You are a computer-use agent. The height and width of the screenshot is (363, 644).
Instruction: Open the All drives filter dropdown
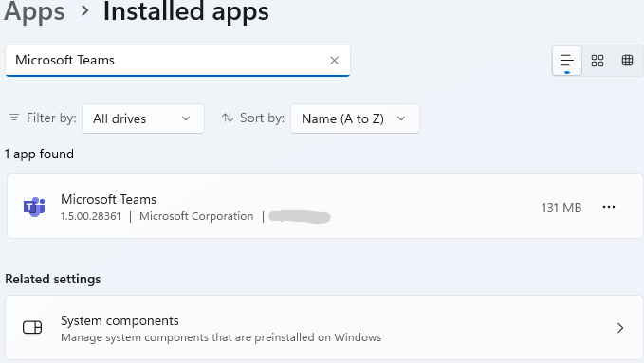[143, 118]
